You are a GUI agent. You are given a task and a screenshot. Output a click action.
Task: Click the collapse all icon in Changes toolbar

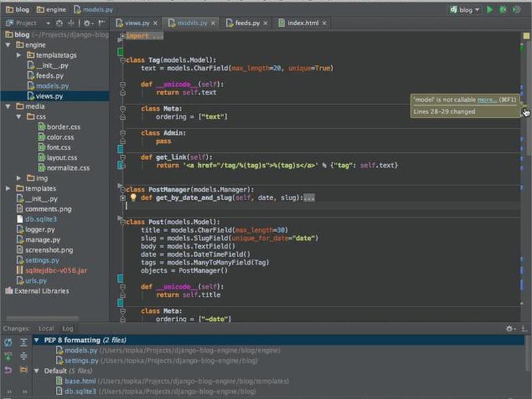click(x=23, y=356)
